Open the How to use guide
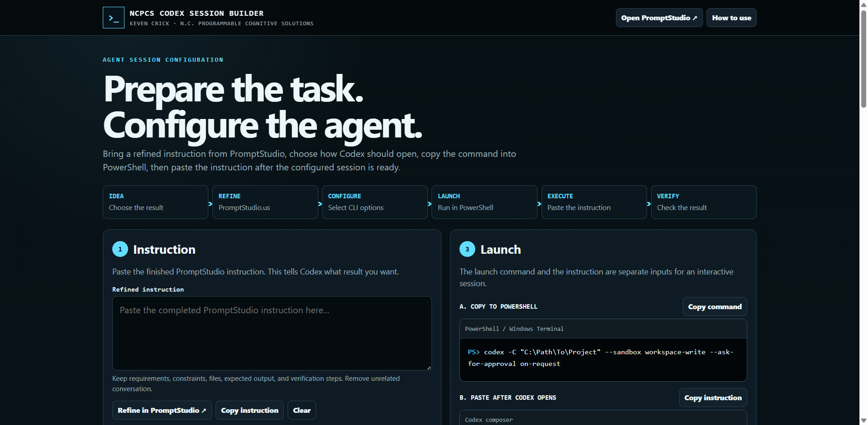The height and width of the screenshot is (425, 868). 731,18
